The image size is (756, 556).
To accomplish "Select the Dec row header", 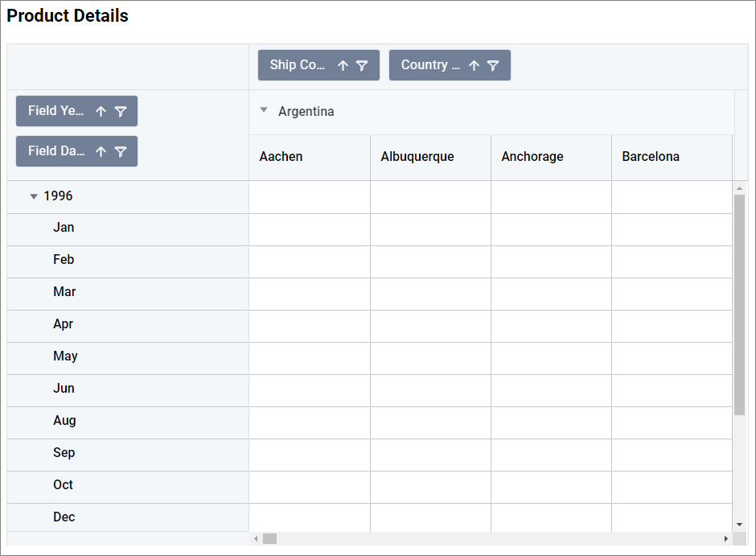I will tap(64, 517).
